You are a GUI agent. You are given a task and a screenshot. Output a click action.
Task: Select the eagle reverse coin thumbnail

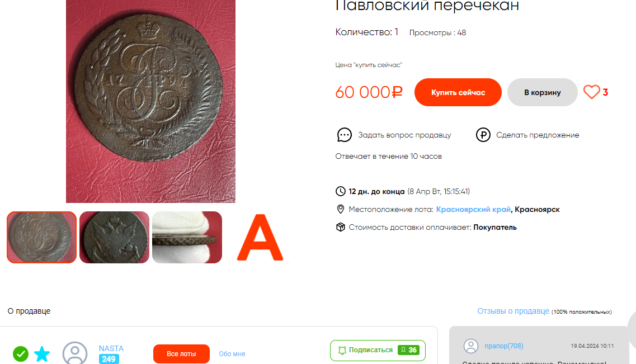114,237
